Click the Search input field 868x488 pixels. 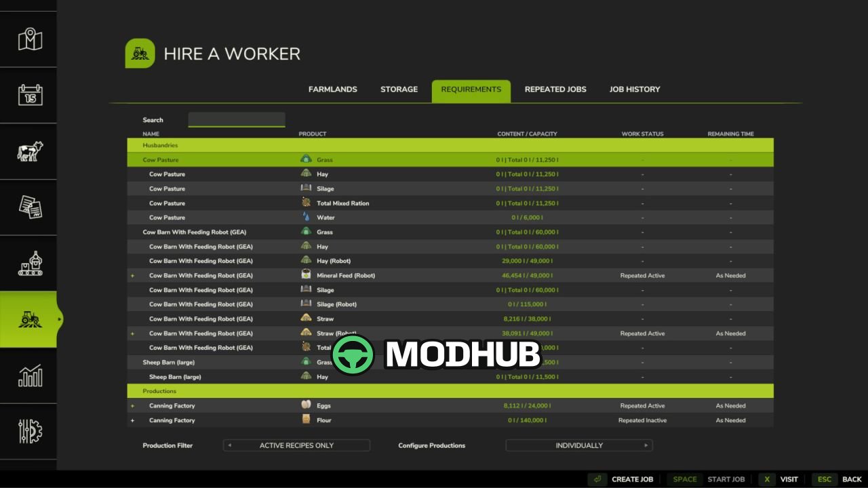coord(237,120)
